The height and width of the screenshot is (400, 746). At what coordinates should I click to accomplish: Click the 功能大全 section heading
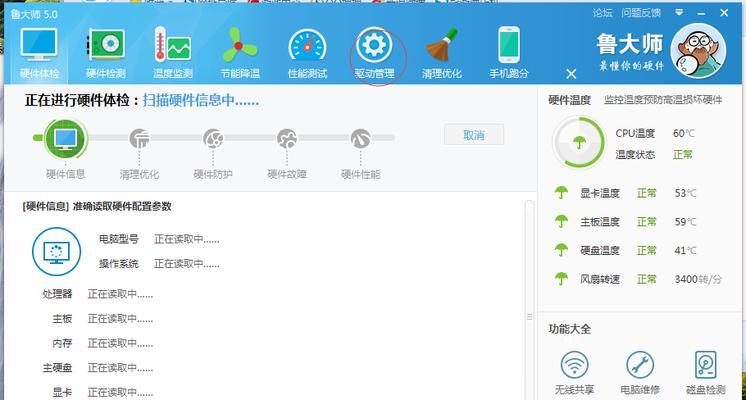click(569, 329)
